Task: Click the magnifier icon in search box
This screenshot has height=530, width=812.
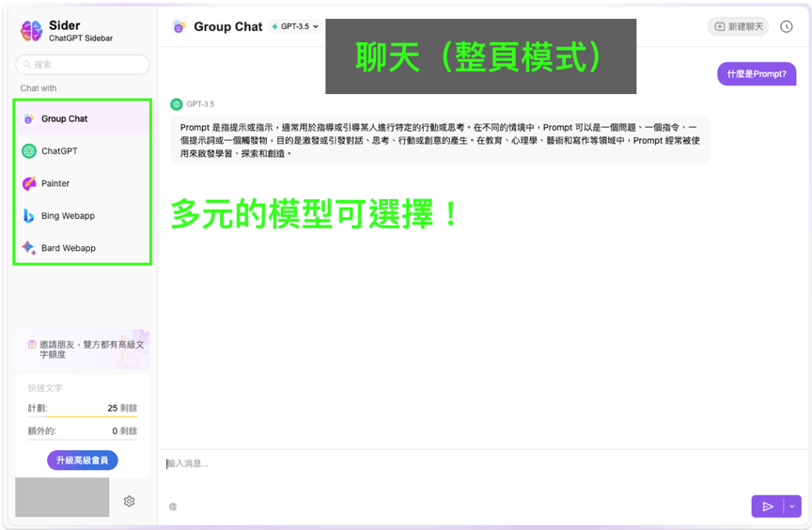Action: [27, 65]
